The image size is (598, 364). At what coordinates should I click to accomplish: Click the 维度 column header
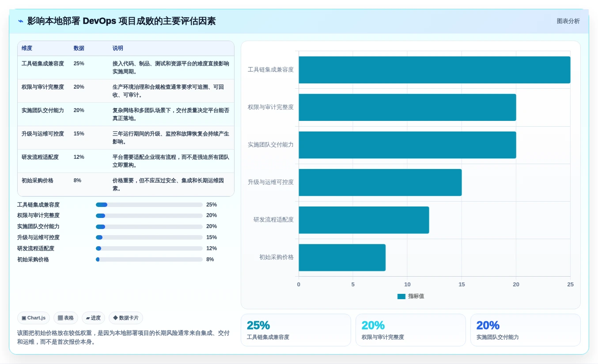27,48
